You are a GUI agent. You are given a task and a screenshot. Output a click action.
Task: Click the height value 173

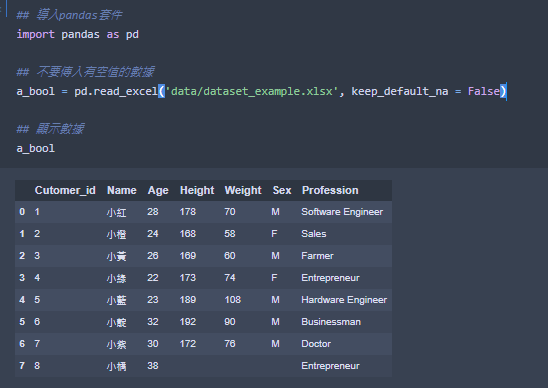point(188,278)
